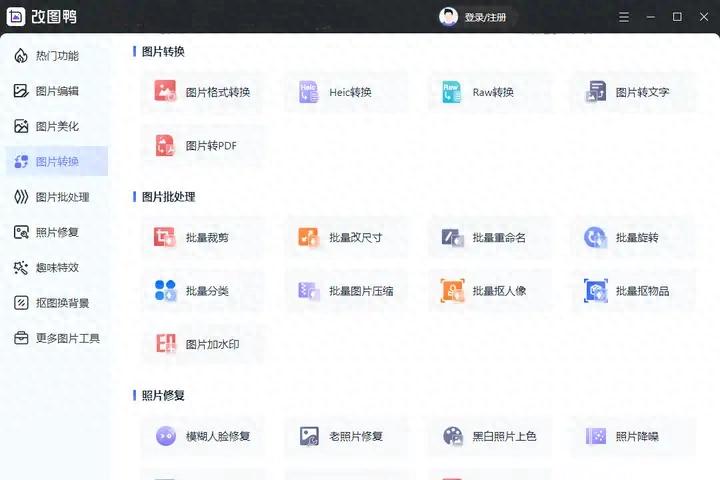Open the 批量抠人像 portrait cutout tool
Viewport: 720px width, 480px height.
coord(489,291)
